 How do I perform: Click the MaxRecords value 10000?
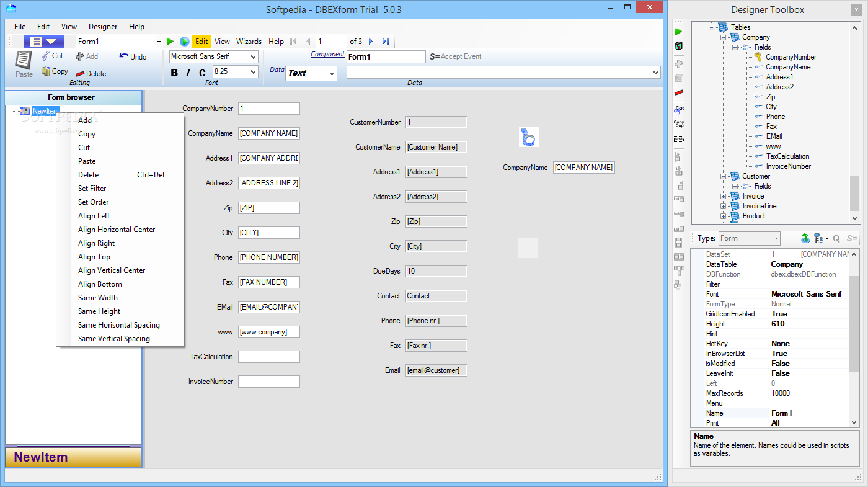781,393
